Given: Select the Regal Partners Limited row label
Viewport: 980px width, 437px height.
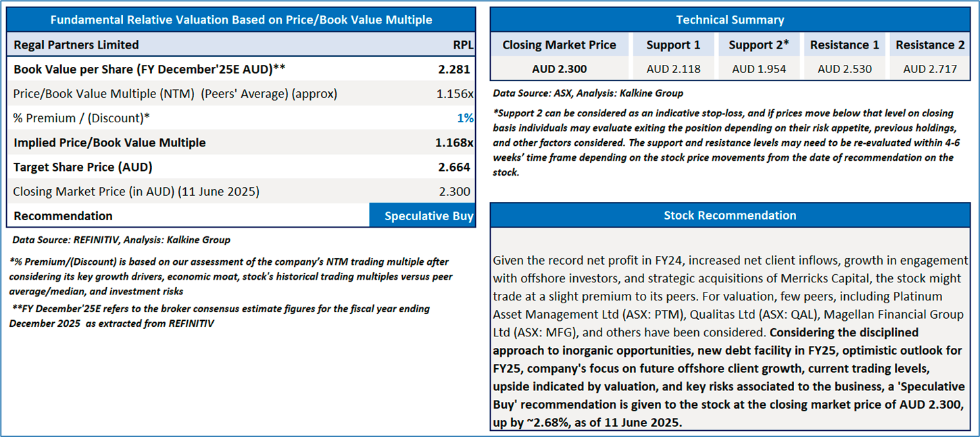Looking at the screenshot, I should (76, 45).
